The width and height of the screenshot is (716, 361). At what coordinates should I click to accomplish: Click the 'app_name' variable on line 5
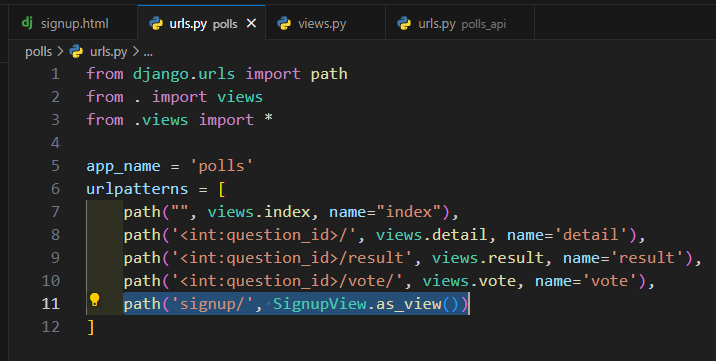pos(123,166)
